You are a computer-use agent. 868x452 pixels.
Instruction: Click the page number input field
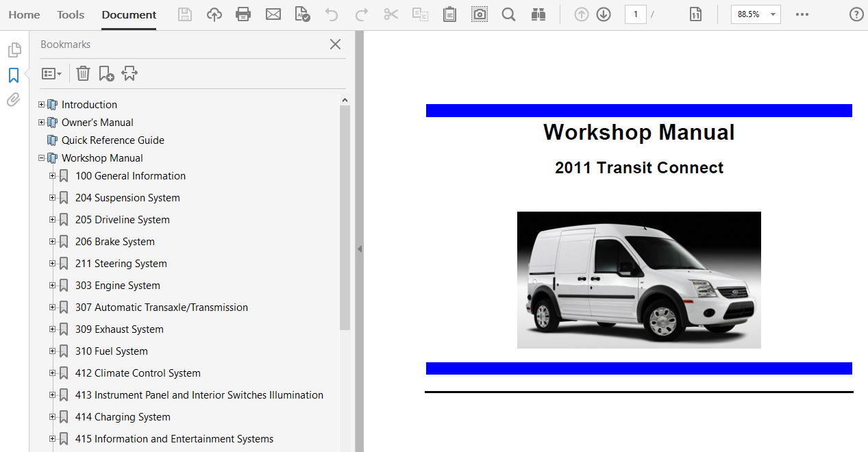635,14
